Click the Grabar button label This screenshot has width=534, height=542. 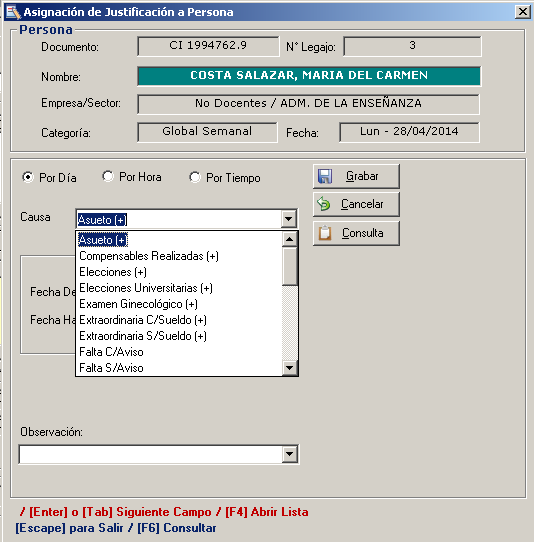tap(362, 176)
